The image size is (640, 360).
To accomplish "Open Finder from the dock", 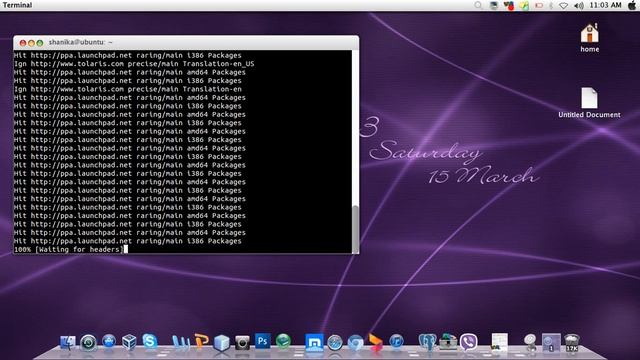I will (68, 342).
